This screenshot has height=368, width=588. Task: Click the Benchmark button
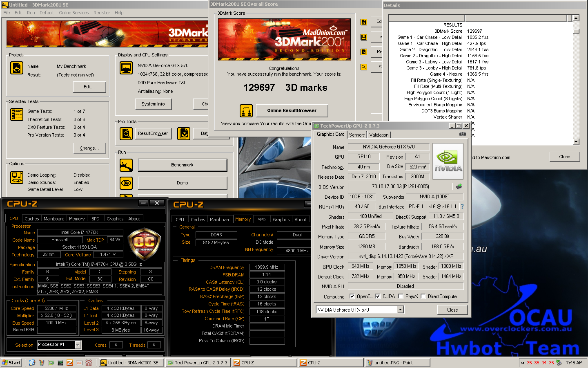(x=183, y=165)
